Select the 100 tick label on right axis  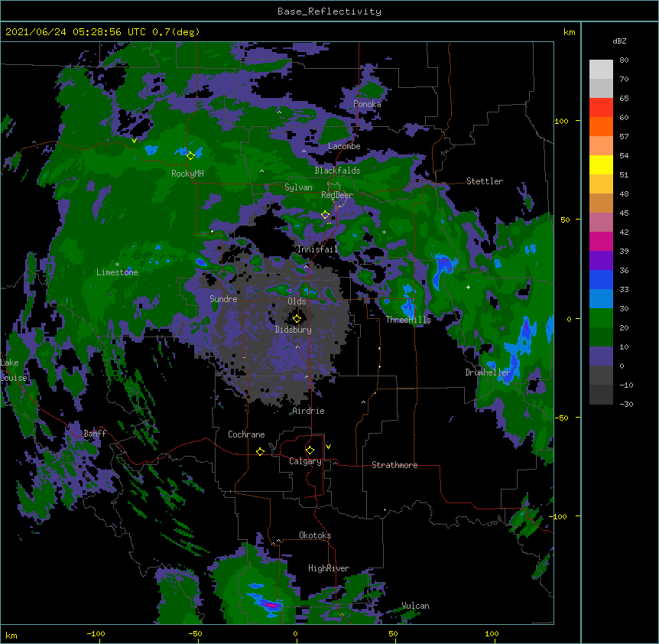561,121
